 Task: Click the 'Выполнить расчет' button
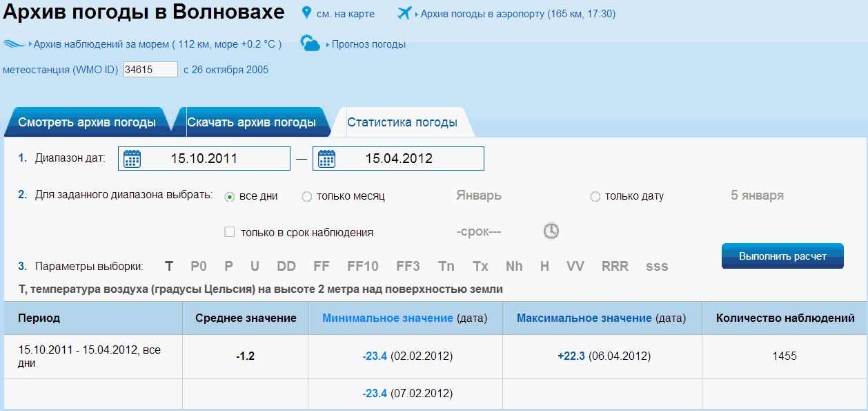(x=782, y=256)
